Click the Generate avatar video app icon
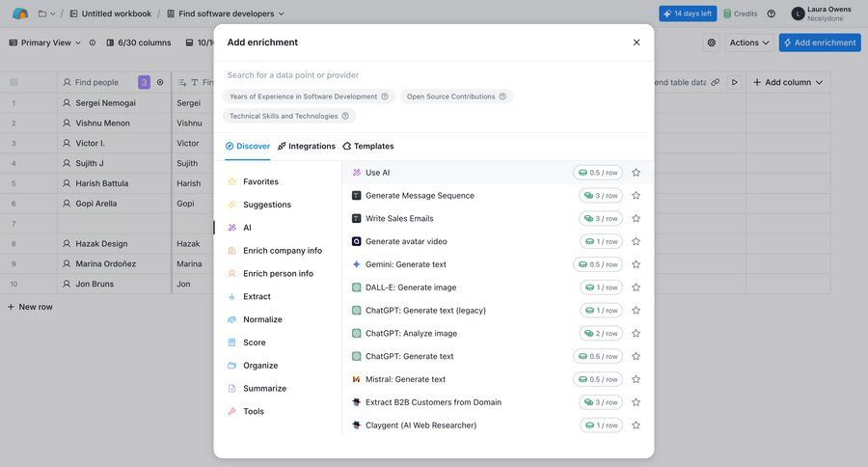Image resolution: width=868 pixels, height=467 pixels. [x=357, y=241]
